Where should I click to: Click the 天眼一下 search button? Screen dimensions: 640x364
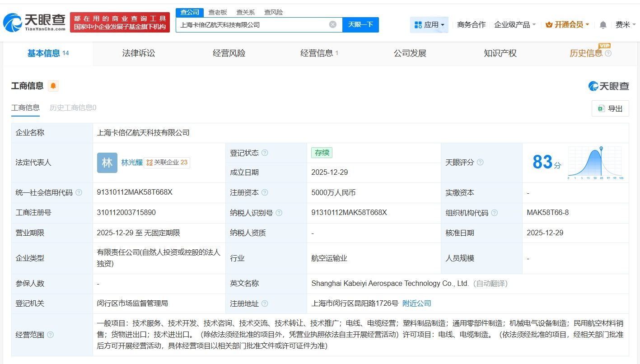click(x=360, y=25)
